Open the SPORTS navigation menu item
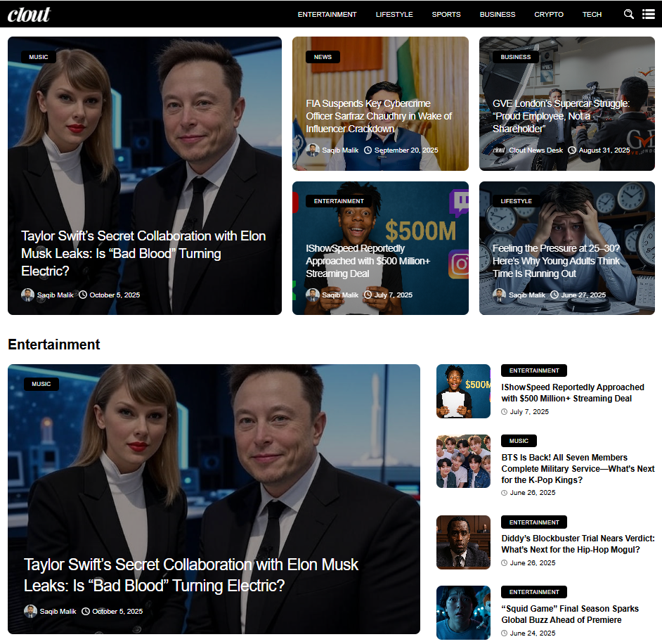 coord(446,14)
